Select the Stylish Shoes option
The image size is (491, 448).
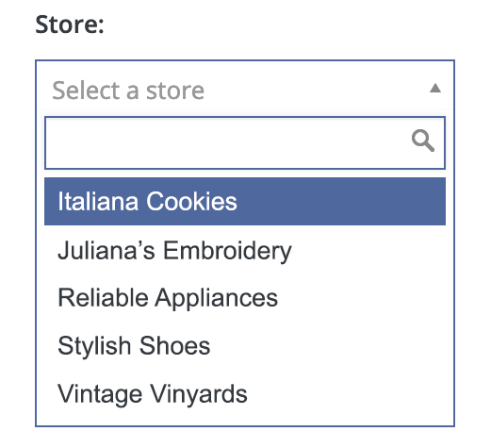(245, 345)
